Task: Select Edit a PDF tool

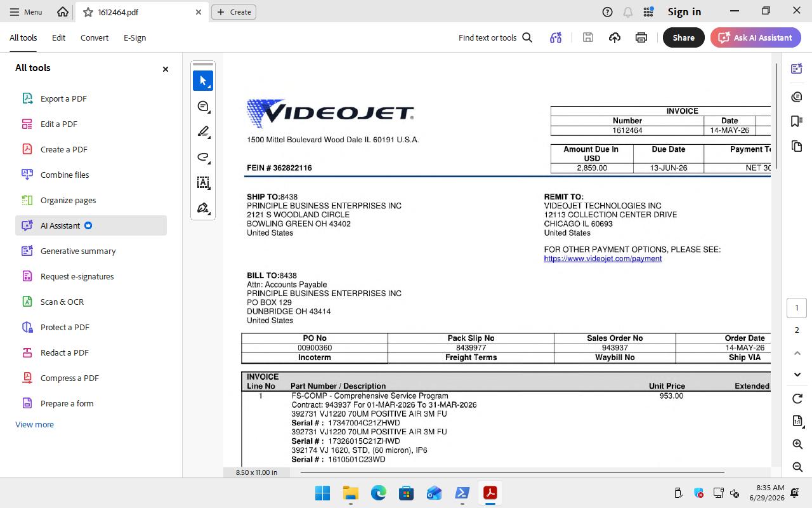Action: [x=91, y=124]
